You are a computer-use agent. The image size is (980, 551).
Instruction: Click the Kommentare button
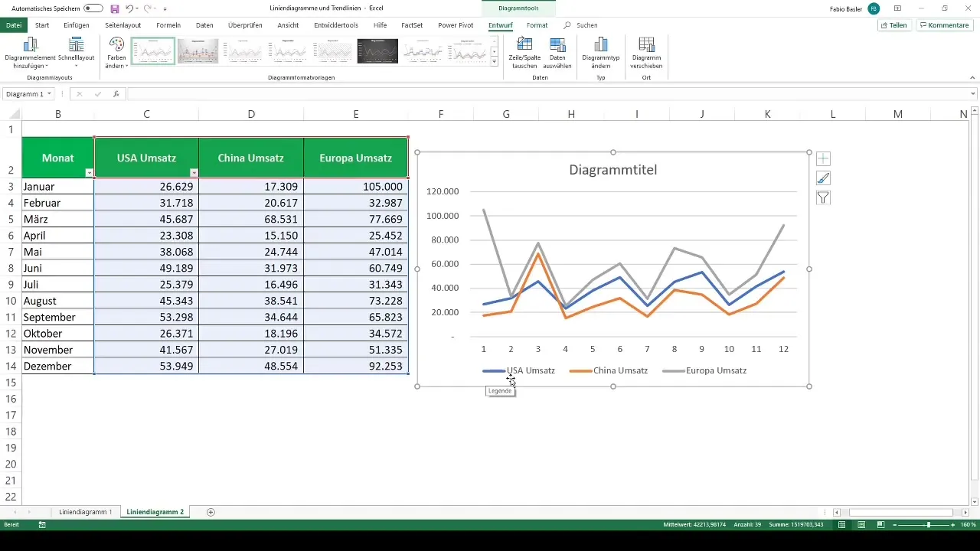tap(944, 25)
